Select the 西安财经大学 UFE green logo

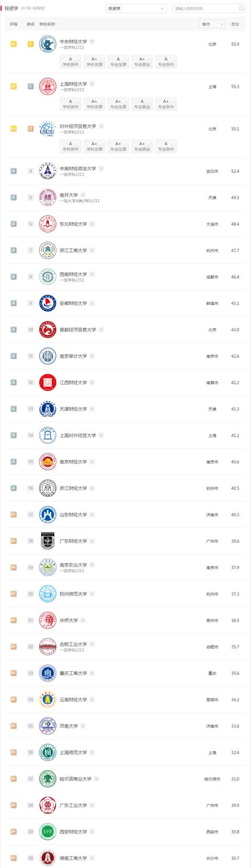(x=48, y=832)
